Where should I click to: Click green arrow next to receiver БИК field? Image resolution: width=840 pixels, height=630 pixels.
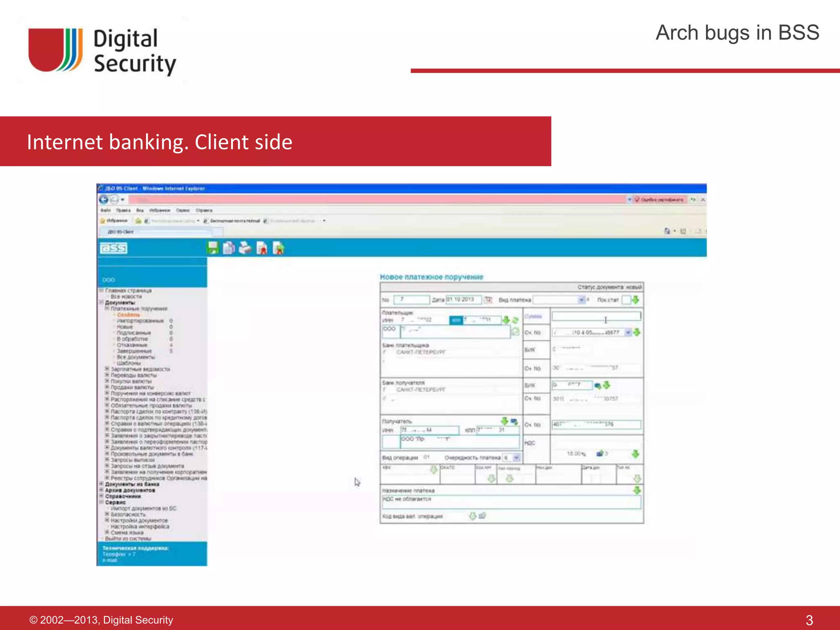(606, 385)
